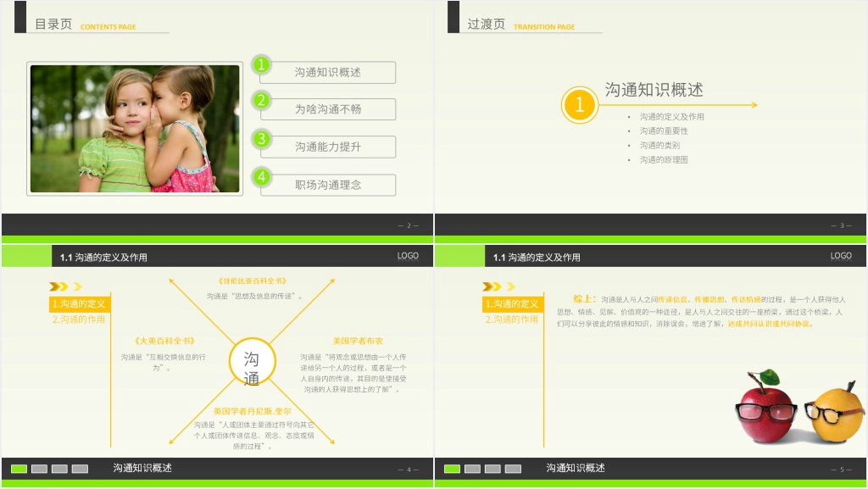This screenshot has height=489, width=868.
Task: Click the green number 3 circle badge
Action: coord(262,138)
